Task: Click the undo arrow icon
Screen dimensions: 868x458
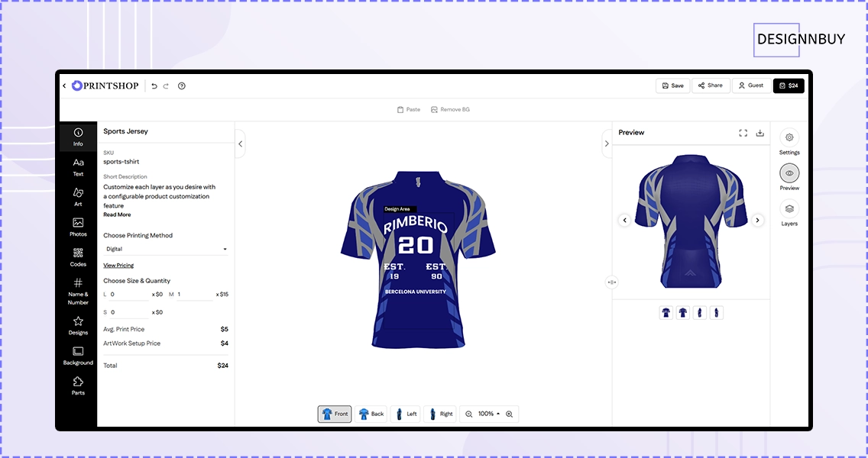Action: pos(154,86)
